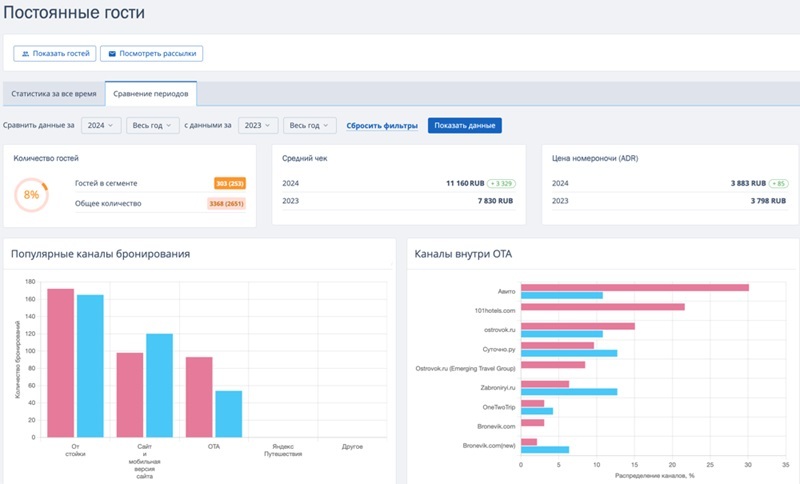Click the 3368 (2651) total count badge
800x484 pixels.
pos(227,203)
